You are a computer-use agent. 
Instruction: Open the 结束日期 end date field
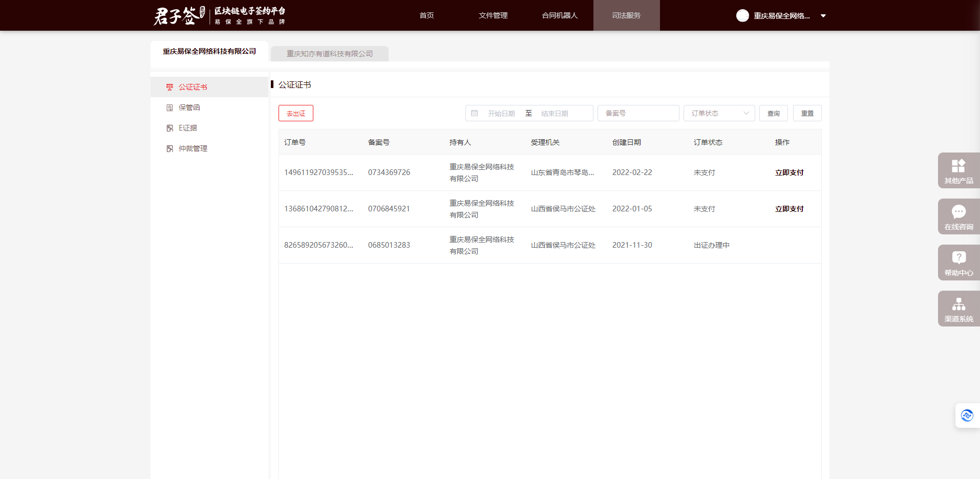click(x=555, y=114)
